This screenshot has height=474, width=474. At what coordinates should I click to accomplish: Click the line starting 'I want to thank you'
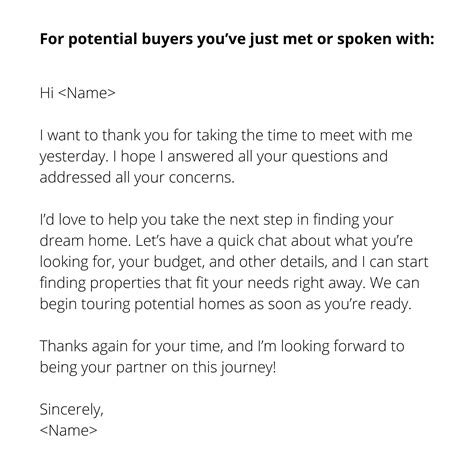[226, 136]
